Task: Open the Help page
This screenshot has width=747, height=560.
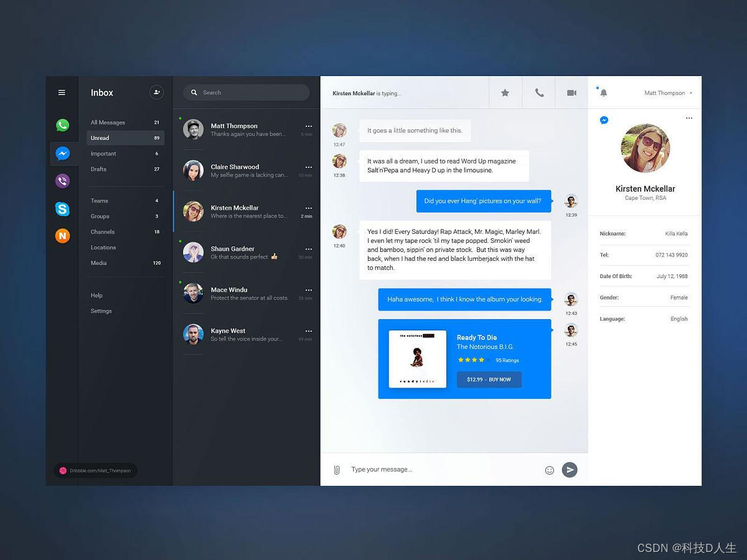Action: pyautogui.click(x=96, y=296)
